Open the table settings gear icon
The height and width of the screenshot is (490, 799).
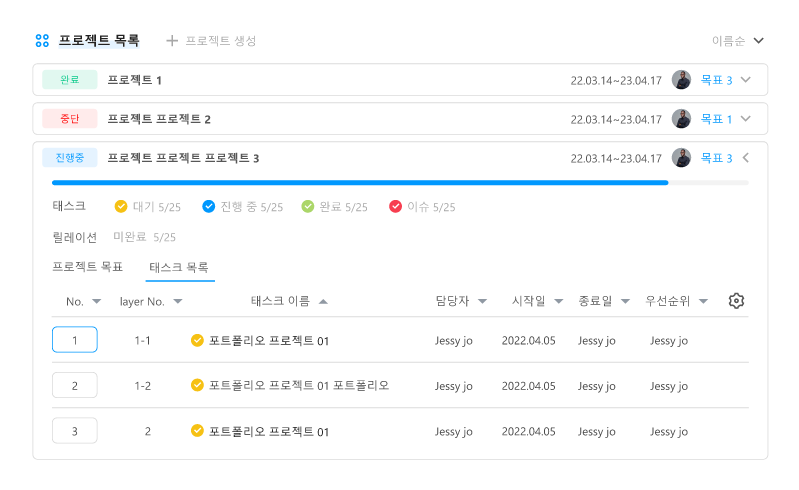click(x=737, y=301)
